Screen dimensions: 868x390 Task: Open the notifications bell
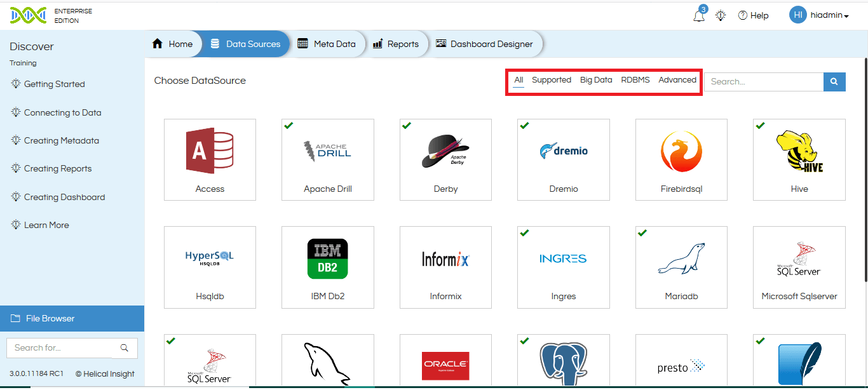(699, 16)
